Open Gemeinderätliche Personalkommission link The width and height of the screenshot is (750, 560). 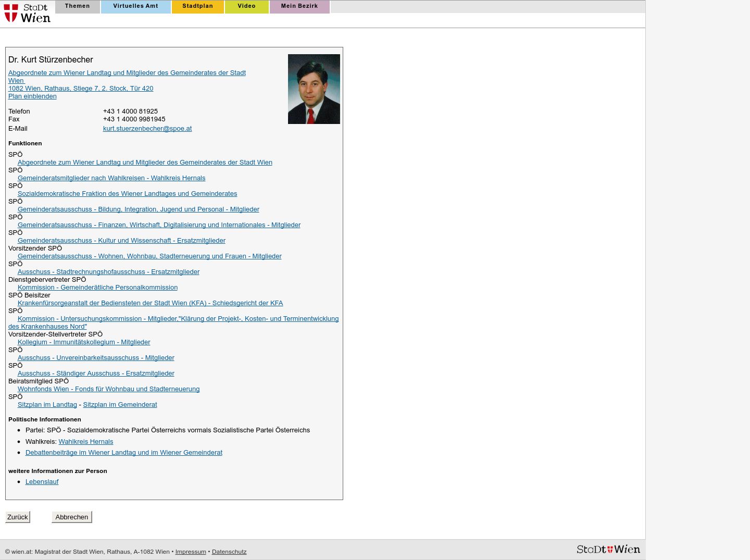click(97, 288)
